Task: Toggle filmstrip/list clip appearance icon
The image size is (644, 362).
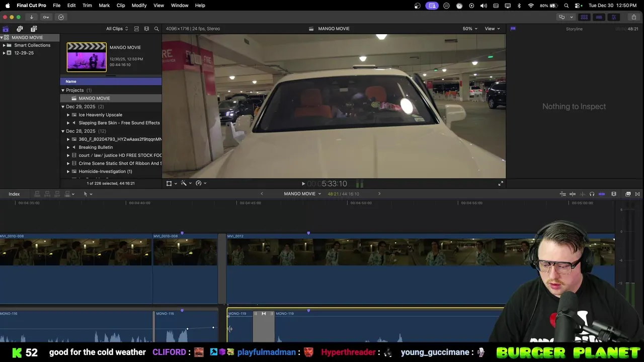Action: [x=136, y=29]
